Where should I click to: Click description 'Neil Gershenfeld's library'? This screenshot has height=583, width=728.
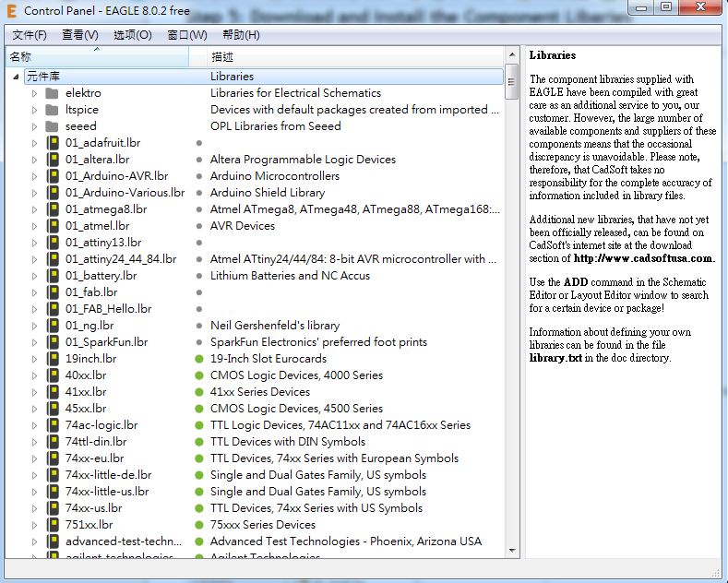pos(275,326)
